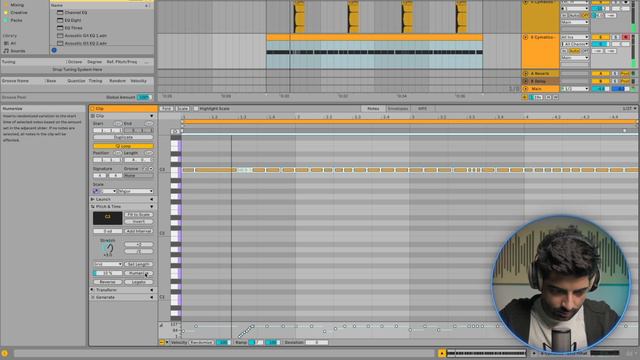Select the Creative collection label
Screen dimensions: 640x360
[19, 13]
